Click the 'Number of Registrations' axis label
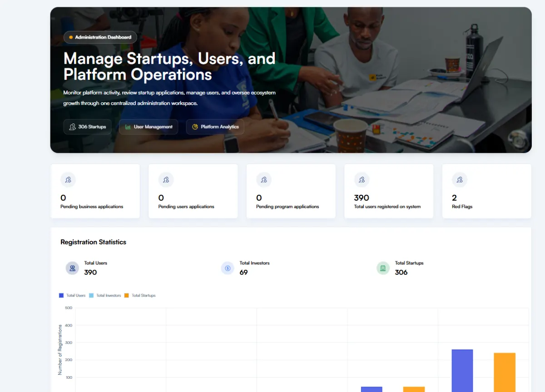Image resolution: width=545 pixels, height=392 pixels. click(x=60, y=350)
